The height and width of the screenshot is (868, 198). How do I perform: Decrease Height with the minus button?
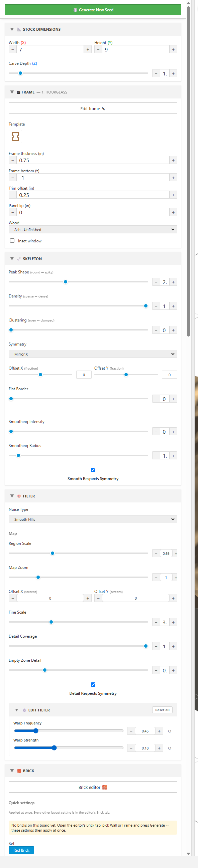(x=98, y=49)
